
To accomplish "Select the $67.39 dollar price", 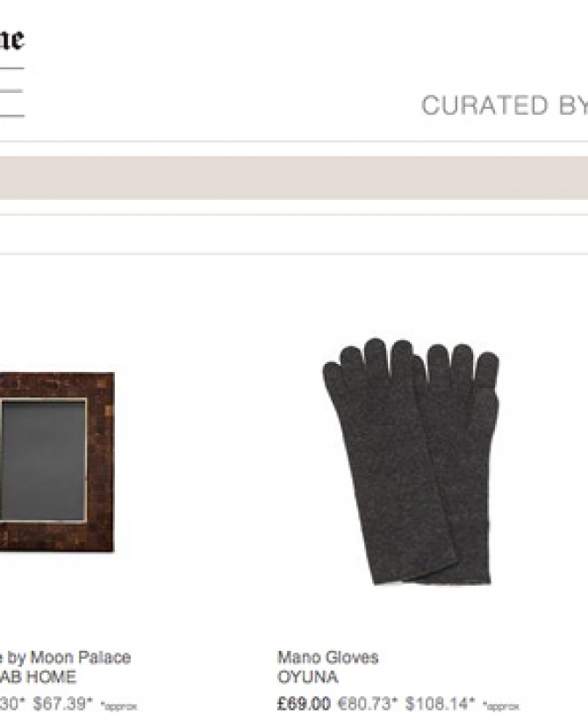I will (x=62, y=703).
